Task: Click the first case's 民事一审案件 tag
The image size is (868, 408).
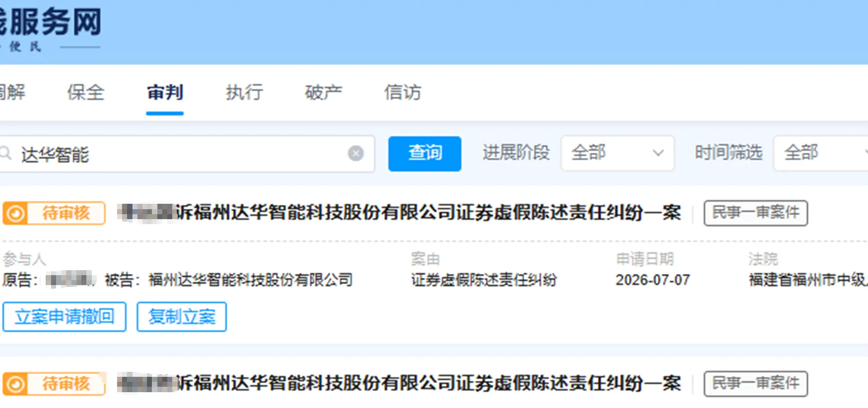Action: [755, 213]
